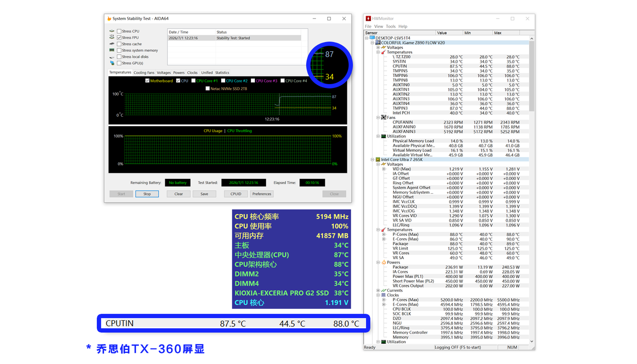This screenshot has height=364, width=637.
Task: Open HWMonitor's View menu
Action: pos(379,27)
